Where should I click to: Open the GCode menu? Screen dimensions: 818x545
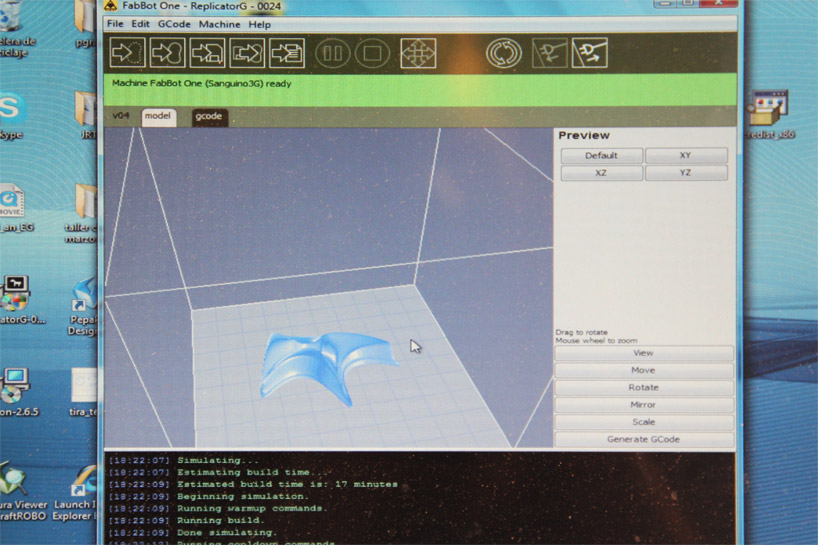tap(174, 24)
